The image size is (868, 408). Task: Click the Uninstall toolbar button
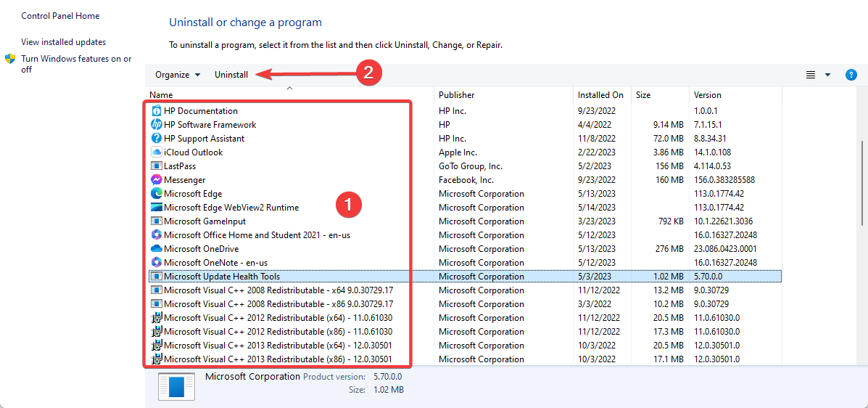coord(231,75)
